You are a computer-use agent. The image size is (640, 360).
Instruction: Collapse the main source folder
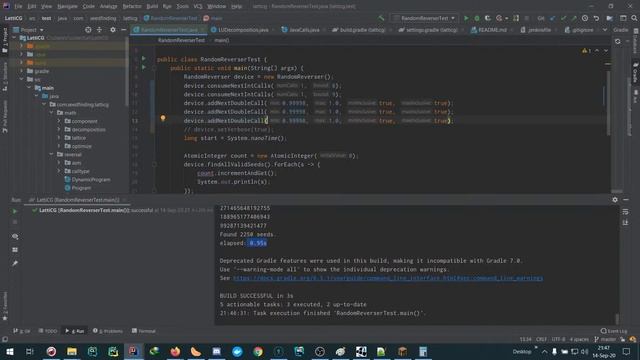point(29,88)
